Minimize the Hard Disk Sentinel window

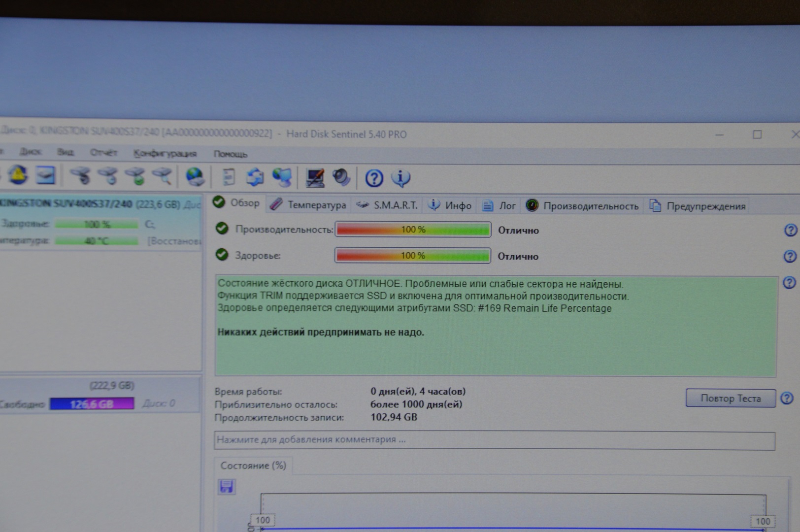[719, 134]
